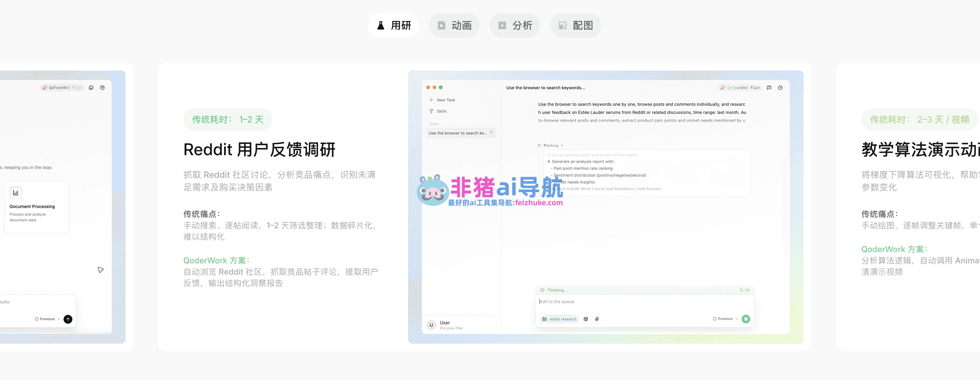Open the 分析 tab

tap(515, 25)
